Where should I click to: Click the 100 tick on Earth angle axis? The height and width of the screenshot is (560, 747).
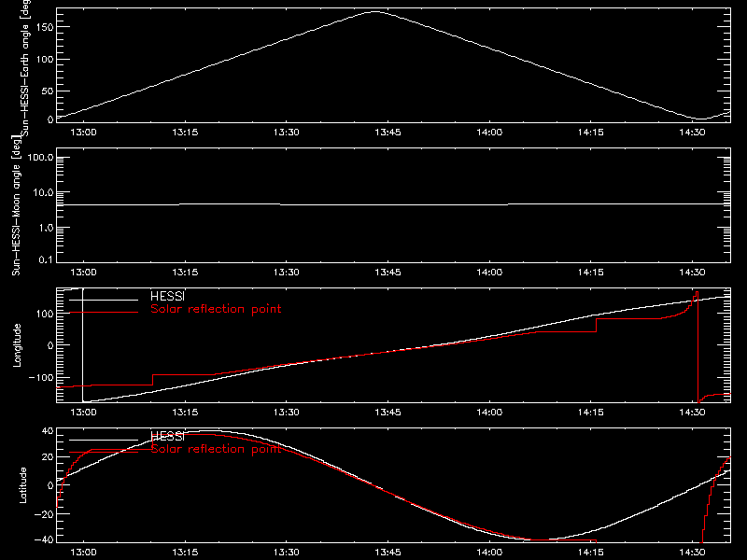coord(45,59)
